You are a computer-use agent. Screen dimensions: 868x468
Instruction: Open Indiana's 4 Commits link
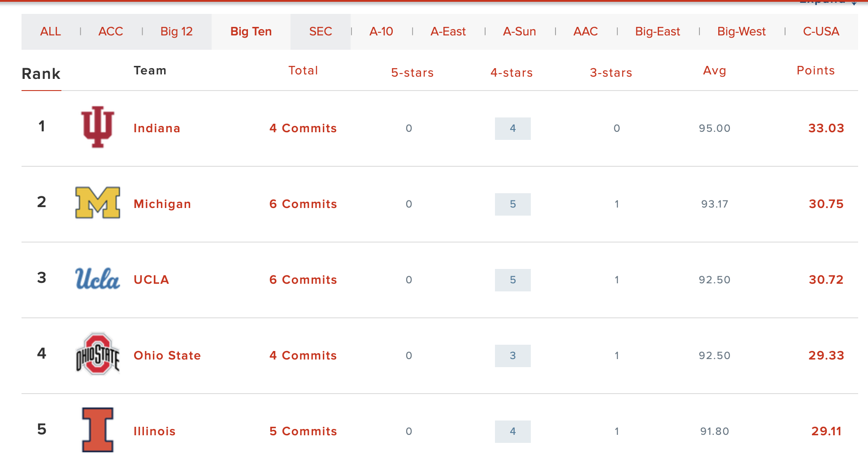tap(303, 128)
